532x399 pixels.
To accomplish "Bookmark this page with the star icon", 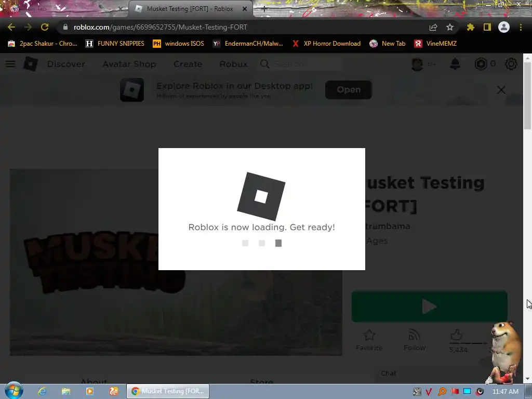I will pos(450,27).
